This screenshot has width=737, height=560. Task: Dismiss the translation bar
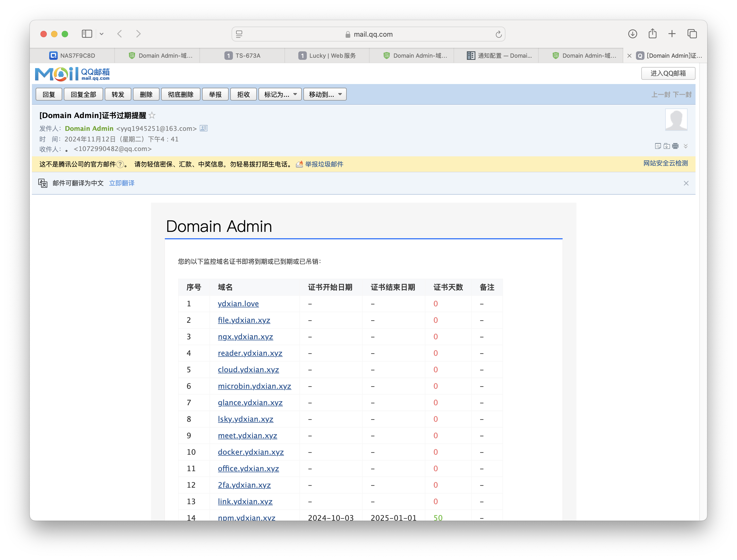click(686, 183)
